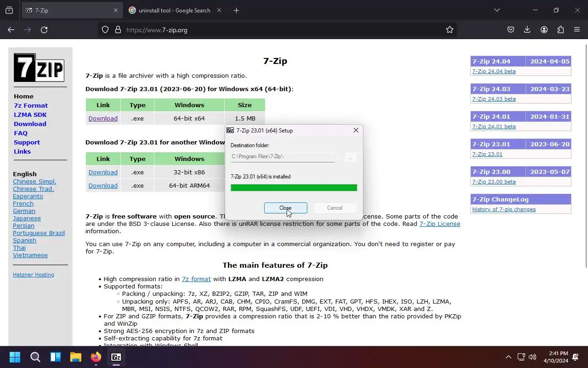Click the browse ellipsis button in setup
Viewport: 588px width, 368px height.
(350, 158)
